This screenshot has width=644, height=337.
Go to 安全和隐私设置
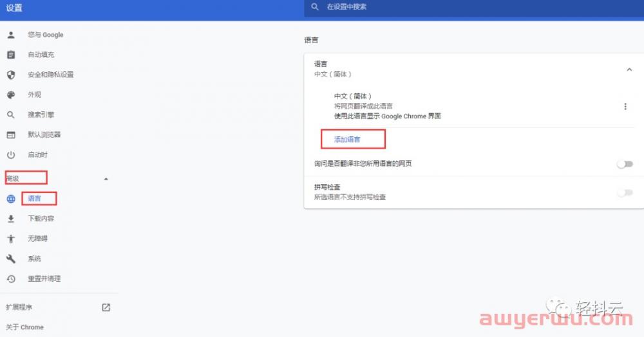[50, 75]
